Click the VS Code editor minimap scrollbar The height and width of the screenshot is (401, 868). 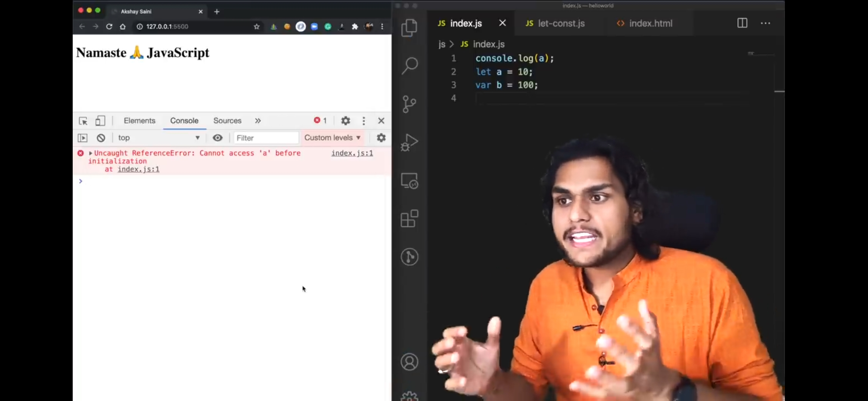pyautogui.click(x=779, y=91)
